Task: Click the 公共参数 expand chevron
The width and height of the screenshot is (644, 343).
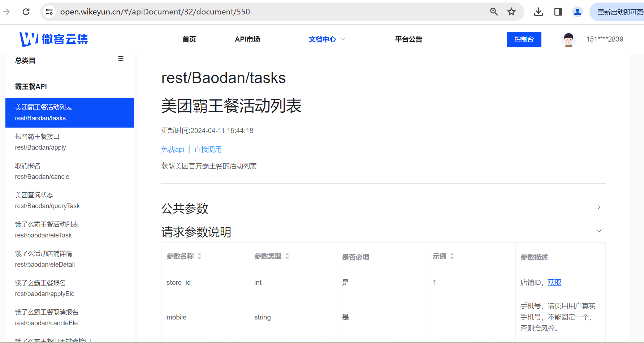Action: (599, 207)
